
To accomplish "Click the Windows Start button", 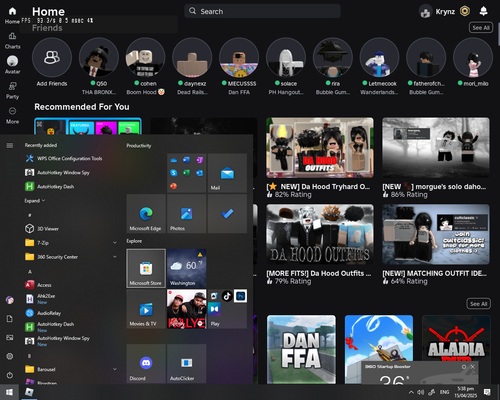I will (9, 392).
